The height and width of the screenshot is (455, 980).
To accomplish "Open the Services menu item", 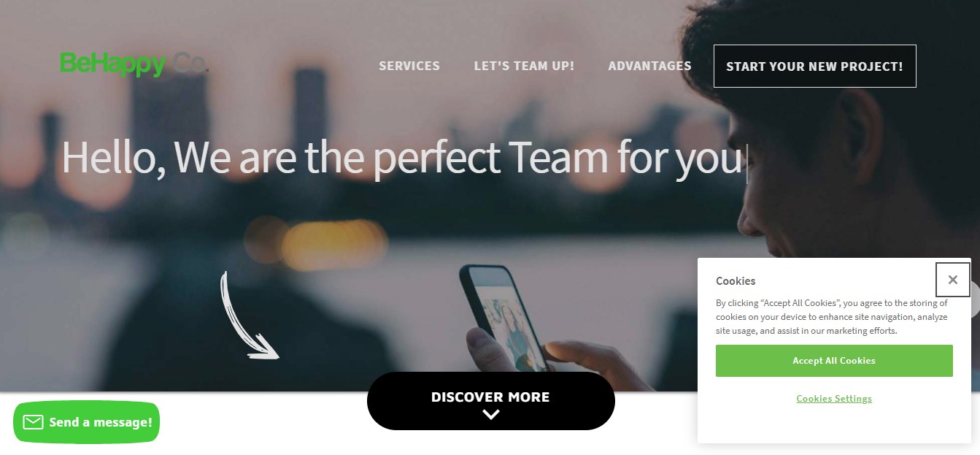I will (409, 66).
